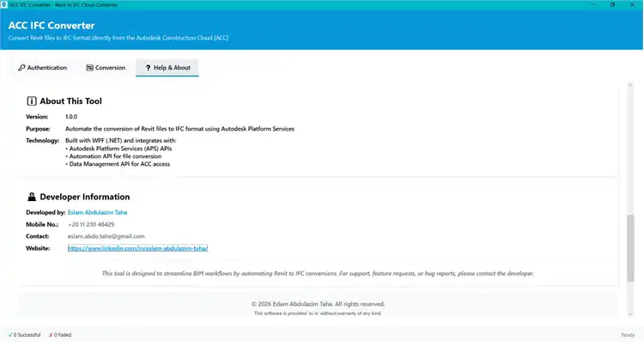Click the Ready status text

click(x=628, y=335)
